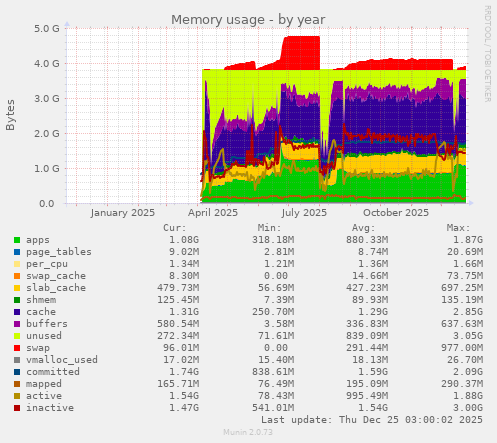Click the '5.0 G' y-axis label
497x443 pixels.
point(47,28)
